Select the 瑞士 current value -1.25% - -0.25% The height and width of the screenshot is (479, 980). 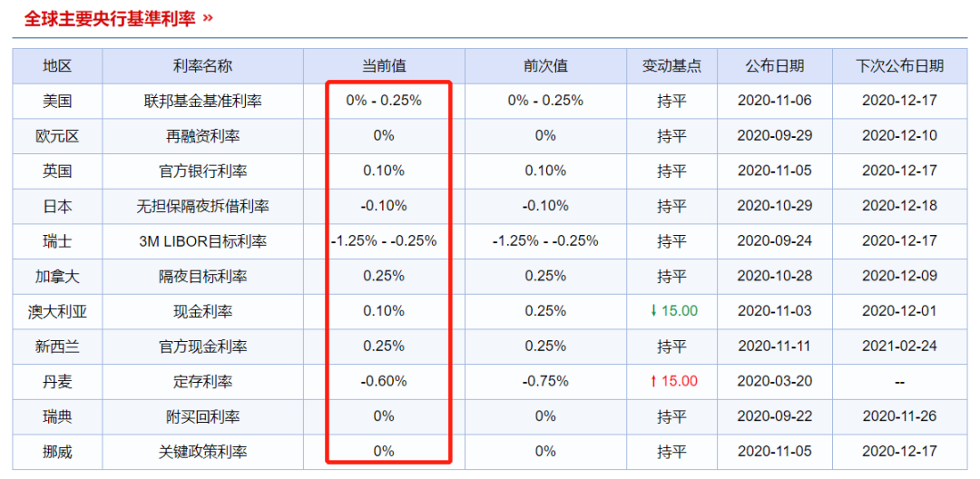384,241
